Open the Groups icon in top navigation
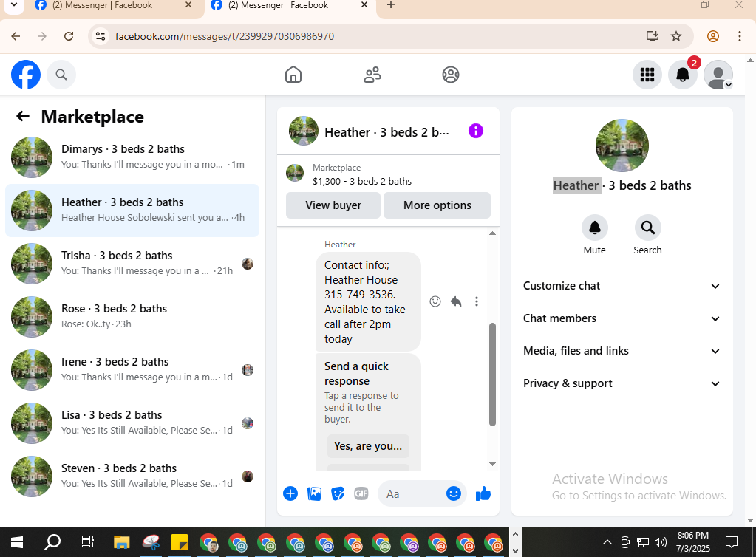 tap(451, 75)
